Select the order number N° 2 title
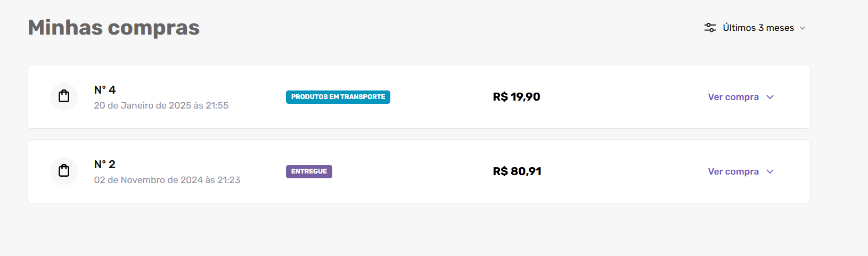 point(105,164)
